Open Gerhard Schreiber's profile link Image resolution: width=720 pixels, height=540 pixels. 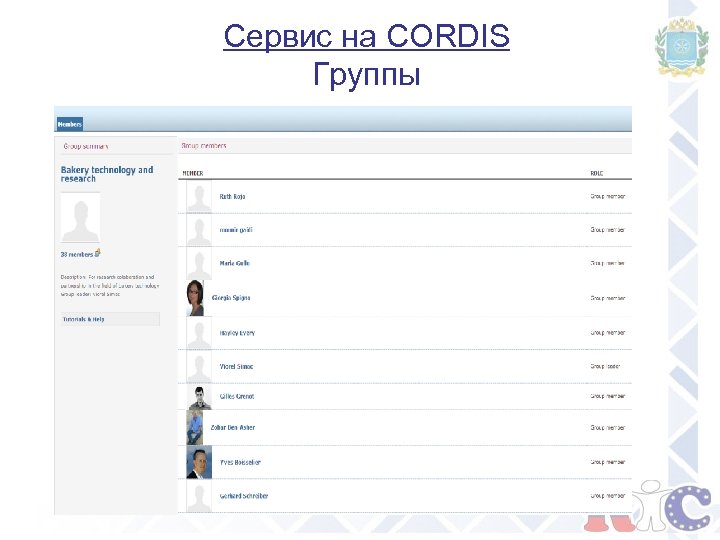point(244,496)
